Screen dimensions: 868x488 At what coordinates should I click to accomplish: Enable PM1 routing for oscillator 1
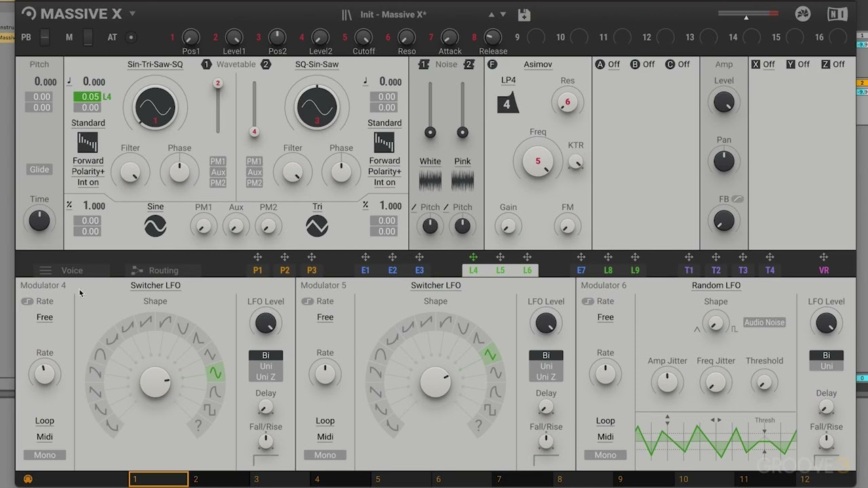pos(218,161)
